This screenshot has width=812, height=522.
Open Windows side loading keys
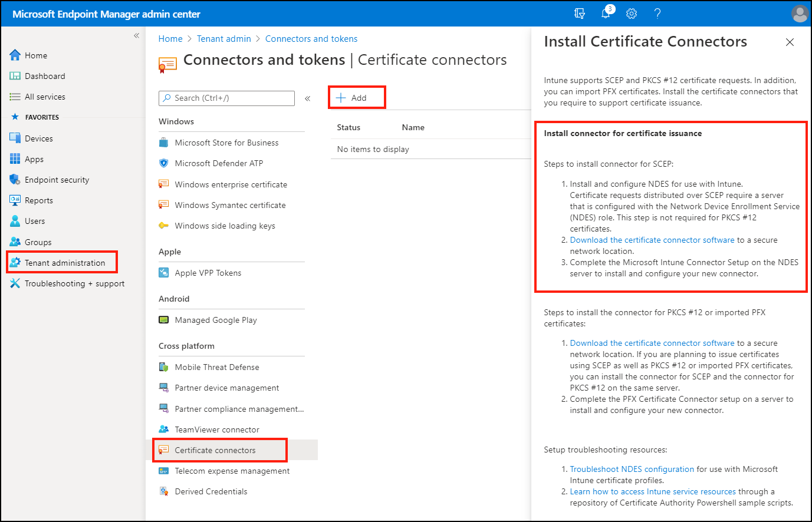pyautogui.click(x=225, y=226)
